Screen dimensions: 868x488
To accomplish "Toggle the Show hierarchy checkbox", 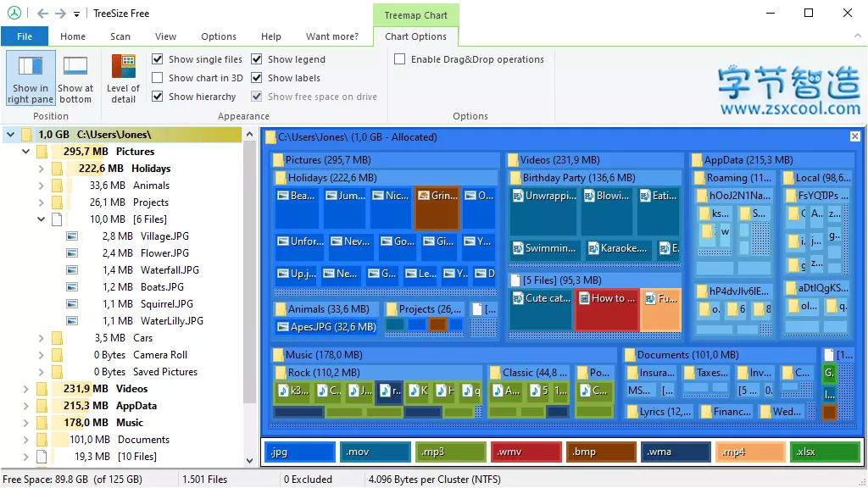I will tap(158, 97).
